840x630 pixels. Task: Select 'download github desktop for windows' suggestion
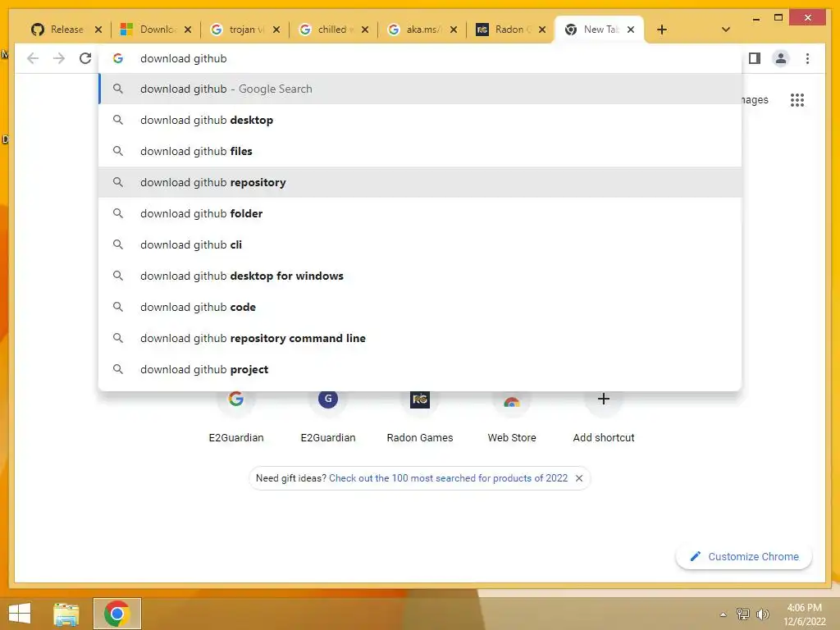coord(420,276)
